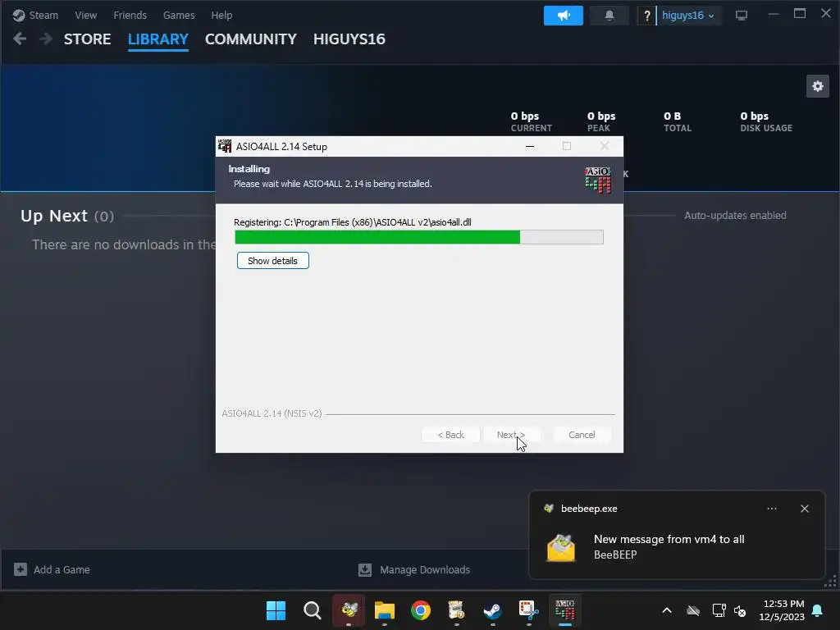This screenshot has height=630, width=840.
Task: Open the HIGUYS16 profile section
Action: [349, 39]
